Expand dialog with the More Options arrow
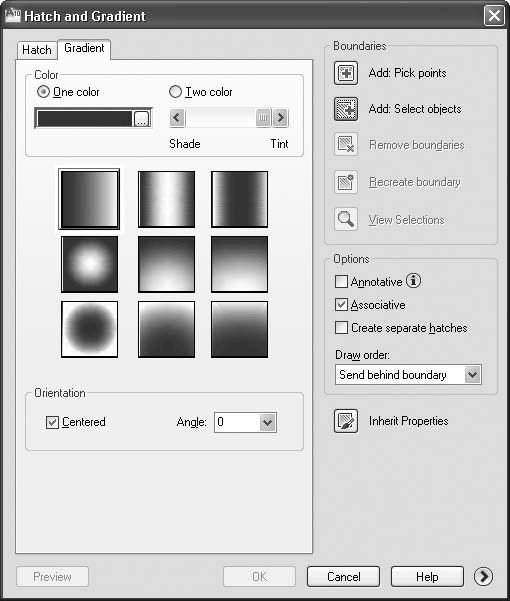 point(483,576)
